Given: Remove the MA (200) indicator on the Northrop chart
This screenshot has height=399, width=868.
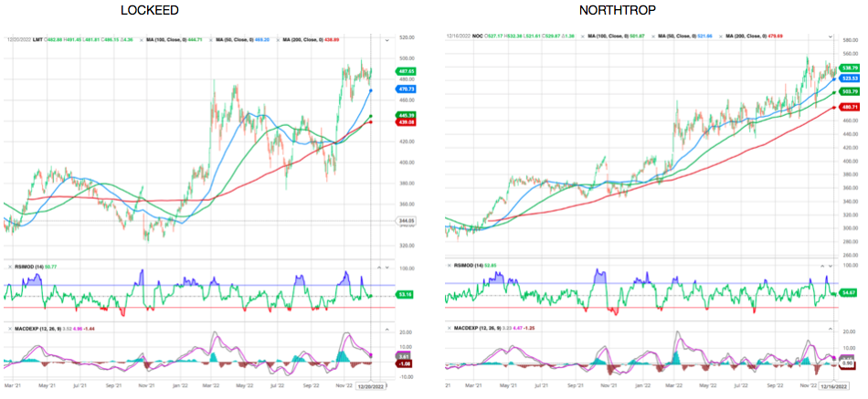Looking at the screenshot, I should pyautogui.click(x=720, y=36).
